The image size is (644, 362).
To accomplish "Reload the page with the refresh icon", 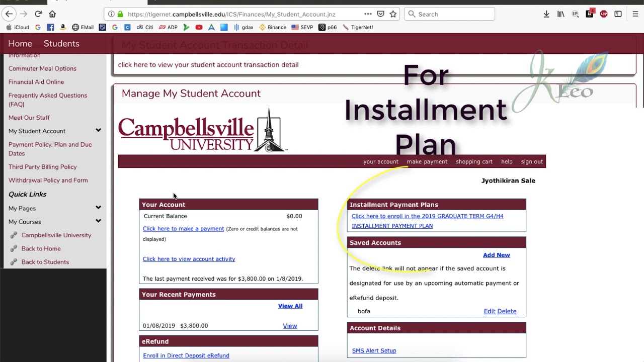I will [x=38, y=14].
